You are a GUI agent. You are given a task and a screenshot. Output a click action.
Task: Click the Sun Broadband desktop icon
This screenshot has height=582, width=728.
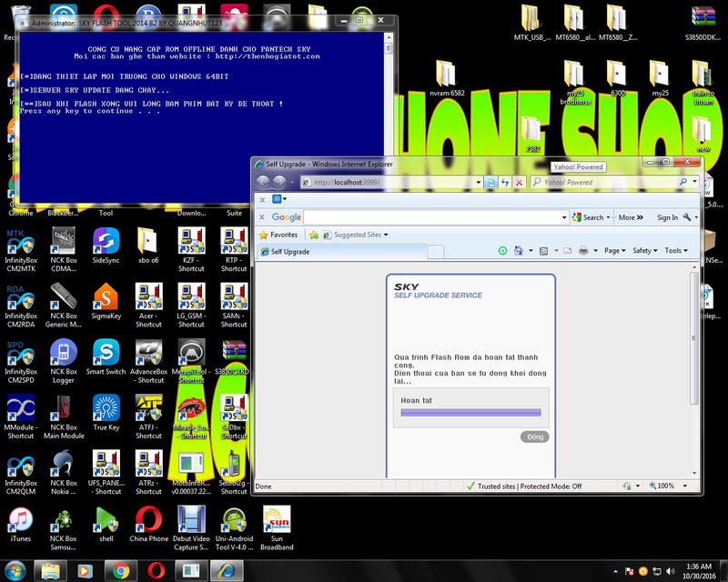(277, 525)
